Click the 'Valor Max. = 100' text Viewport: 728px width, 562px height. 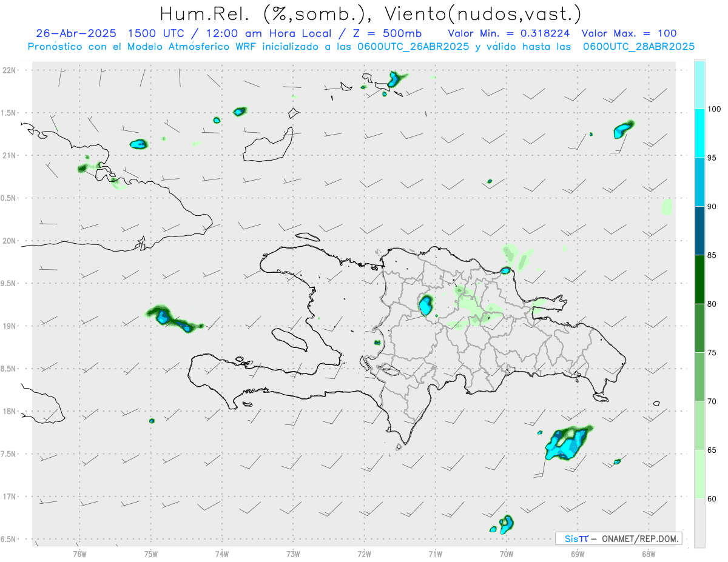(x=629, y=33)
